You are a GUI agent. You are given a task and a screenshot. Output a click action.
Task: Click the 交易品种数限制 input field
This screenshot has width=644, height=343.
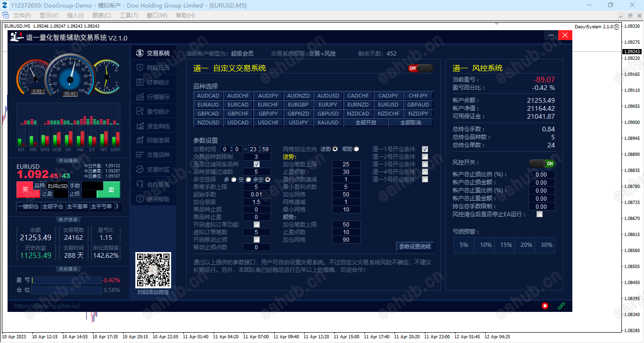point(256,157)
